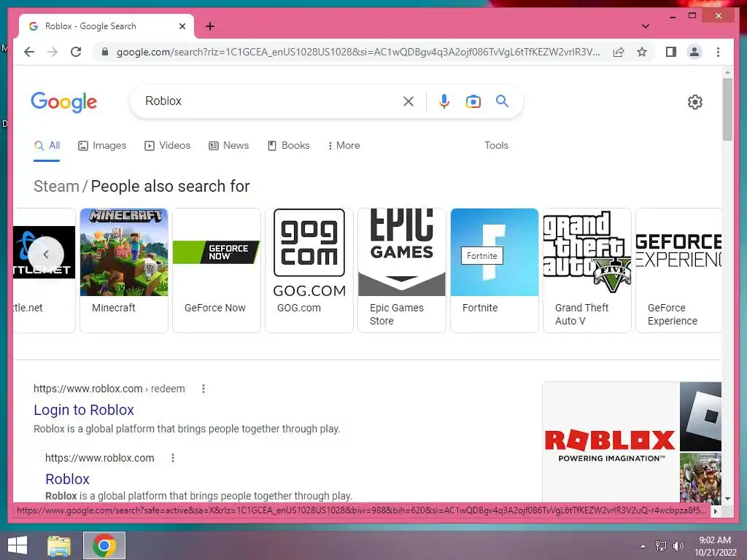Image resolution: width=747 pixels, height=560 pixels.
Task: Expand the More search categories menu
Action: click(x=344, y=146)
